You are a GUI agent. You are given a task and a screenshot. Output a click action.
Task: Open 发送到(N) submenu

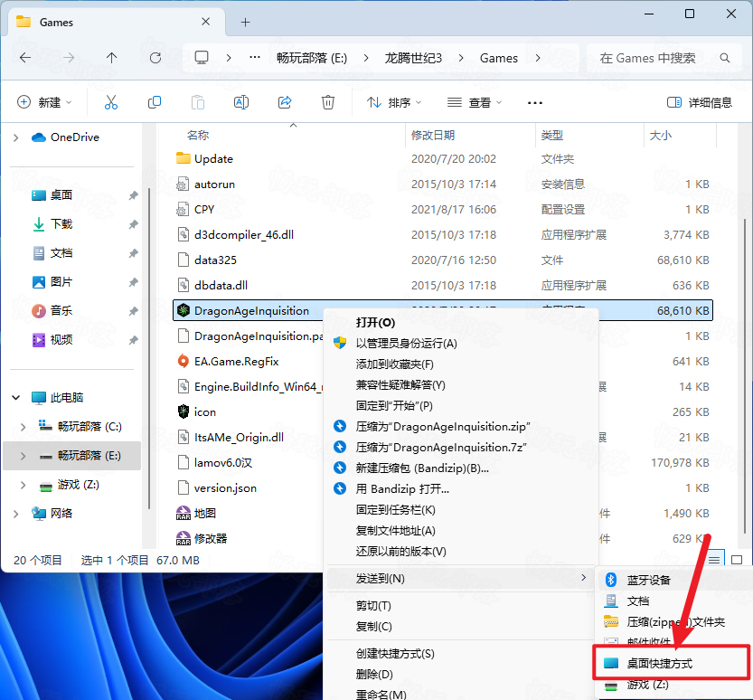tap(460, 579)
